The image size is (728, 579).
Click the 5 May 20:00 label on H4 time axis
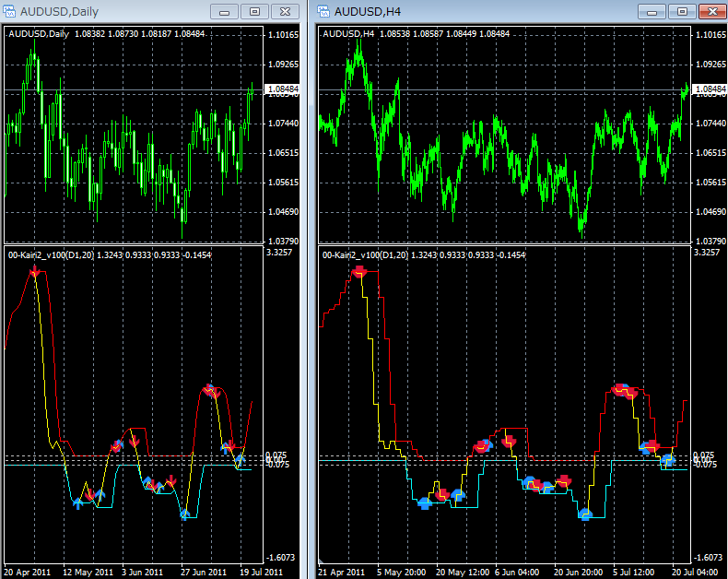pos(401,572)
